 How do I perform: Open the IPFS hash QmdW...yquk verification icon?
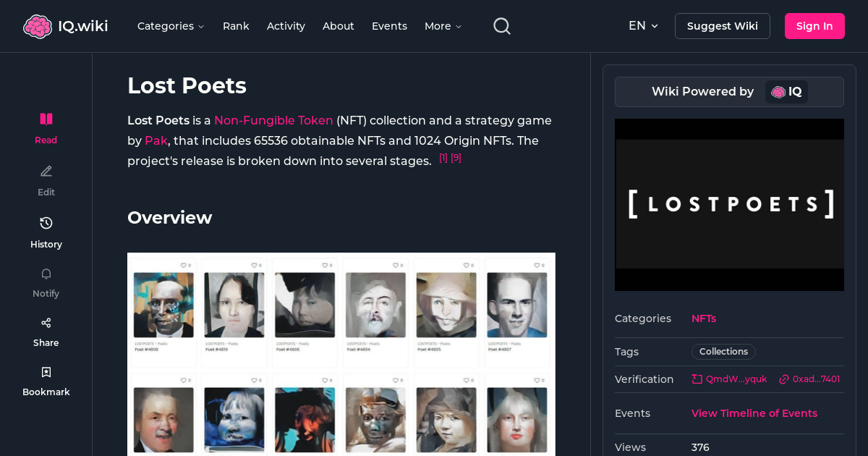coord(697,379)
